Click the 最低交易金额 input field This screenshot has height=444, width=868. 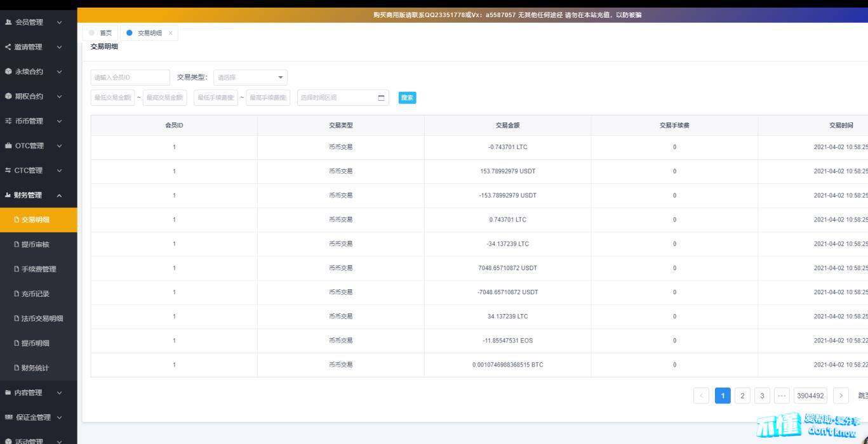point(112,98)
